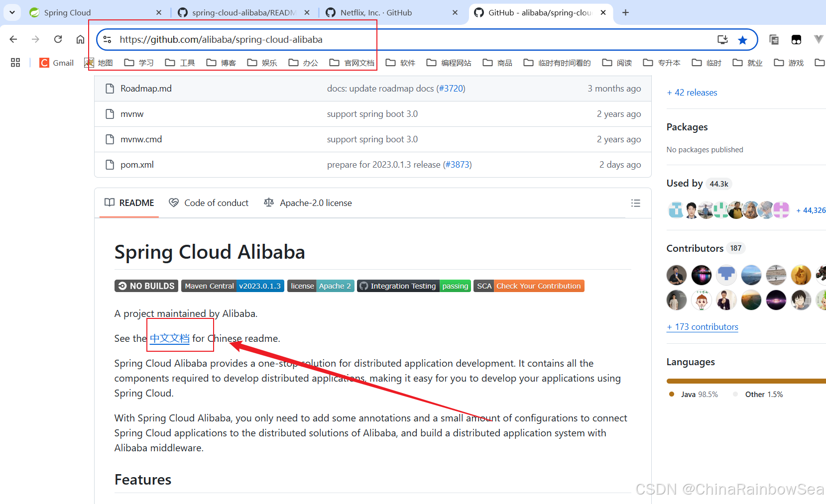Screen dimensions: 826x504
Task: Open the 工具 bookmarks folder
Action: point(180,63)
